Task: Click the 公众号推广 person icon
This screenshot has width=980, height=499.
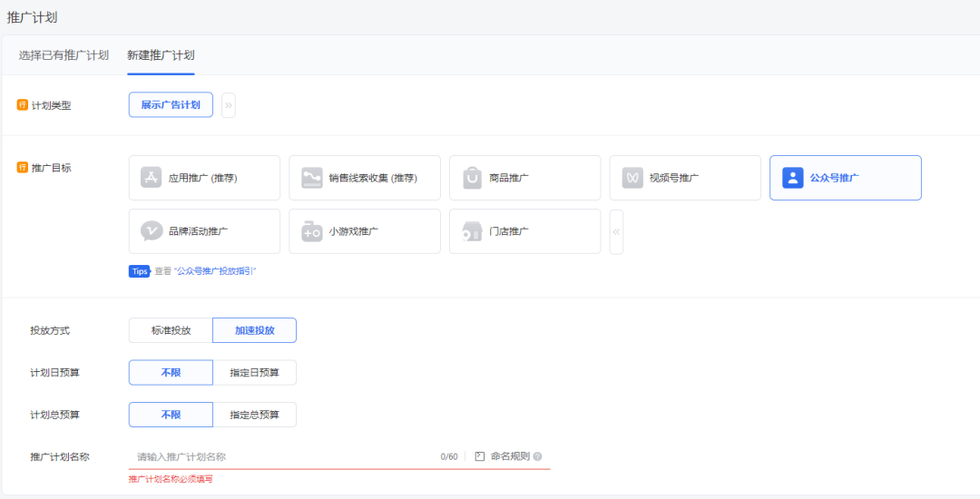Action: [x=793, y=177]
